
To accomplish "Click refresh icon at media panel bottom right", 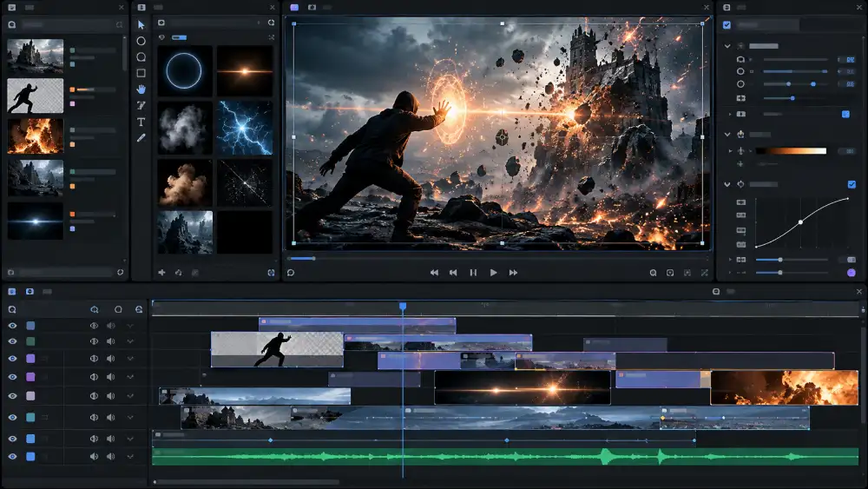I will click(120, 273).
